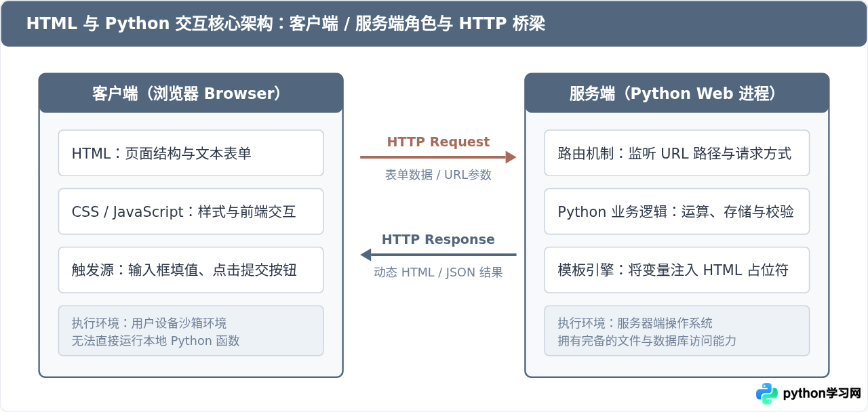Viewport: 868px width, 412px height.
Task: Select the '模板引擎：将变量注入 HTML 占位符' box
Action: (x=677, y=270)
